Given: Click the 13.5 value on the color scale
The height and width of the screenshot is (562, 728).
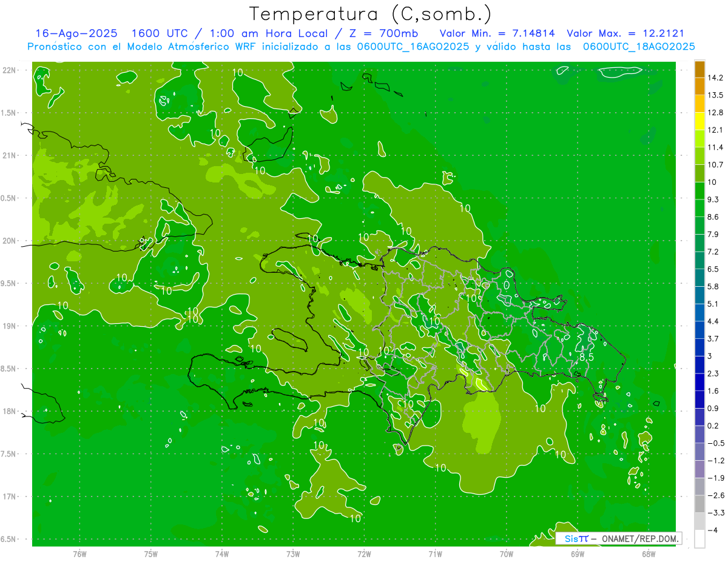Looking at the screenshot, I should tap(716, 95).
